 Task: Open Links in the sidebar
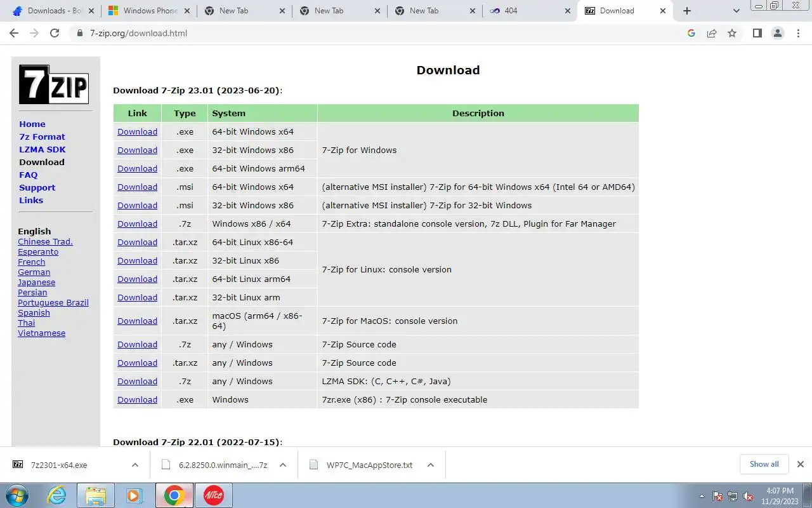(x=31, y=200)
